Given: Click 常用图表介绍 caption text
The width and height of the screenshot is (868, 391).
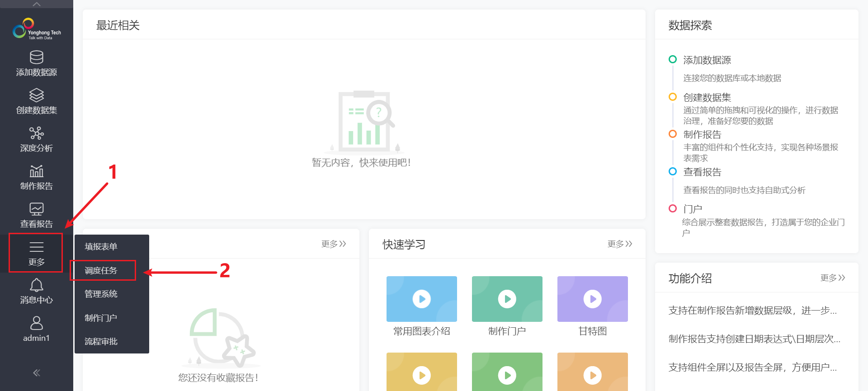Looking at the screenshot, I should (x=422, y=331).
